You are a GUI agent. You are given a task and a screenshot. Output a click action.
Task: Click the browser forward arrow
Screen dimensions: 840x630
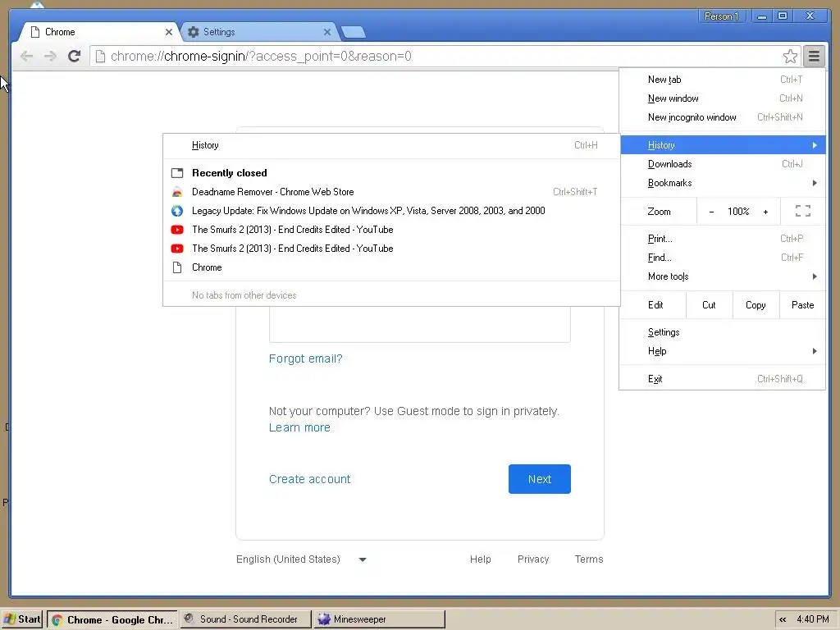pos(50,57)
